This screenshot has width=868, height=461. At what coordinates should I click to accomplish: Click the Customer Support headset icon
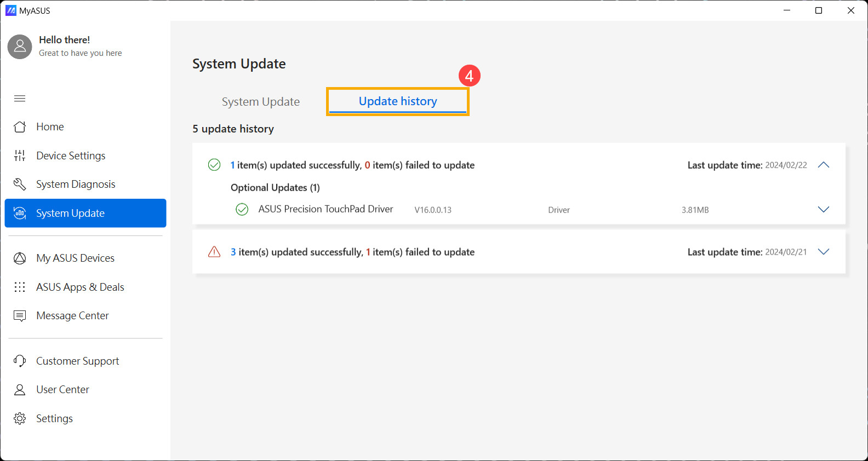[x=20, y=361]
